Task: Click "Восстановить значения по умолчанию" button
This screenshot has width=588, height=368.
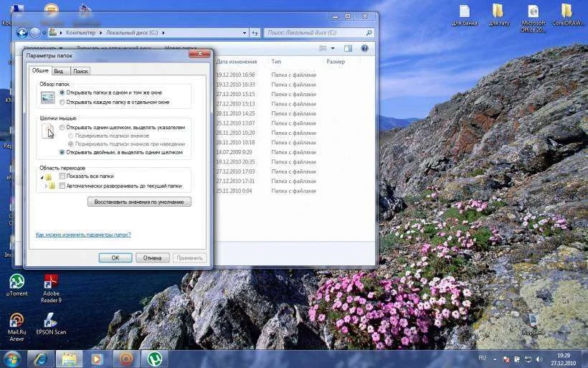Action: click(140, 202)
